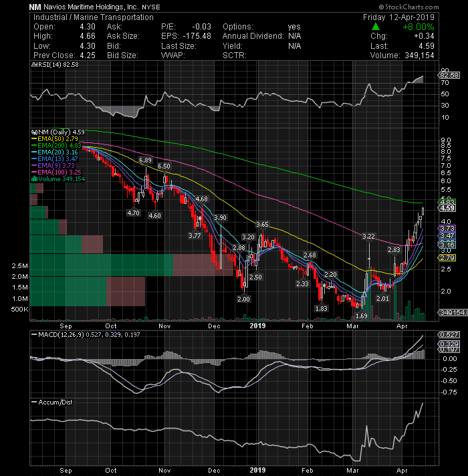Click the High value 4.66
Screen dimensions: 468x476
(88, 36)
